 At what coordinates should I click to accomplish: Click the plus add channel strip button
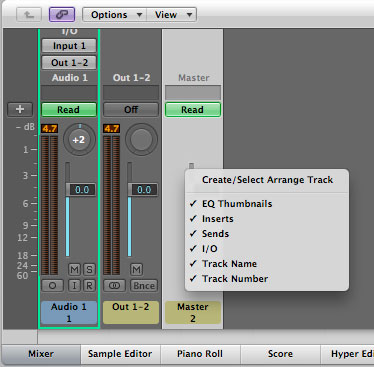(x=20, y=109)
